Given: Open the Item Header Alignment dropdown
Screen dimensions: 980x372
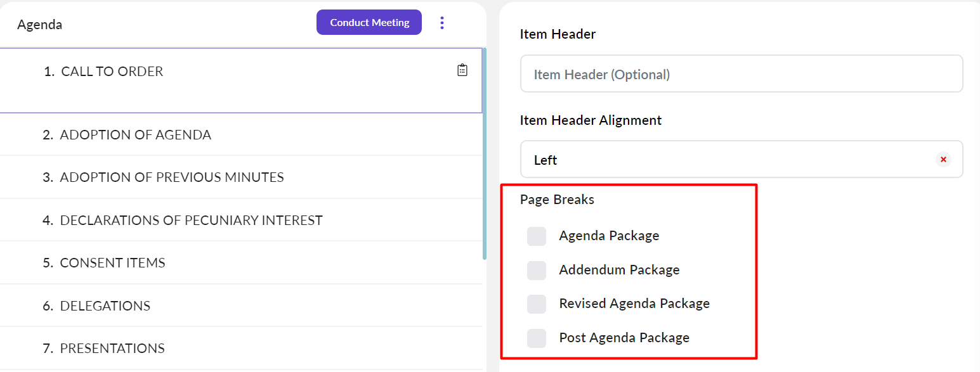Looking at the screenshot, I should coord(728,160).
